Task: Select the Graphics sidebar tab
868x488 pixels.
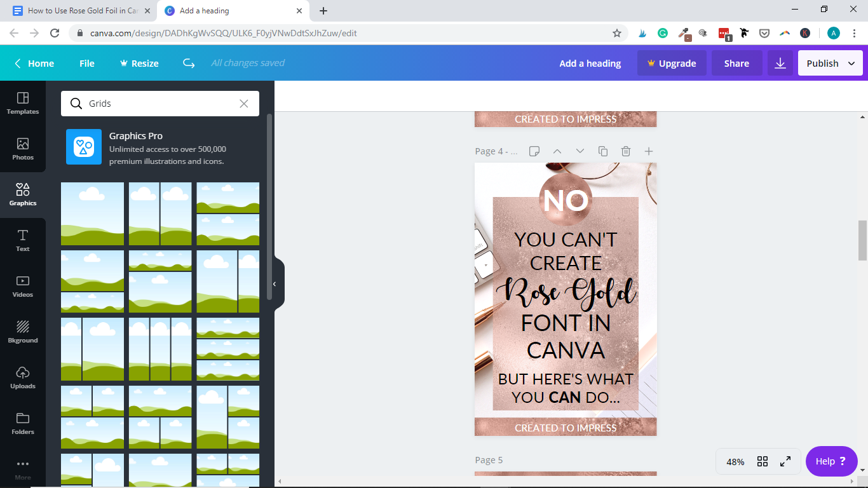Action: (x=23, y=194)
